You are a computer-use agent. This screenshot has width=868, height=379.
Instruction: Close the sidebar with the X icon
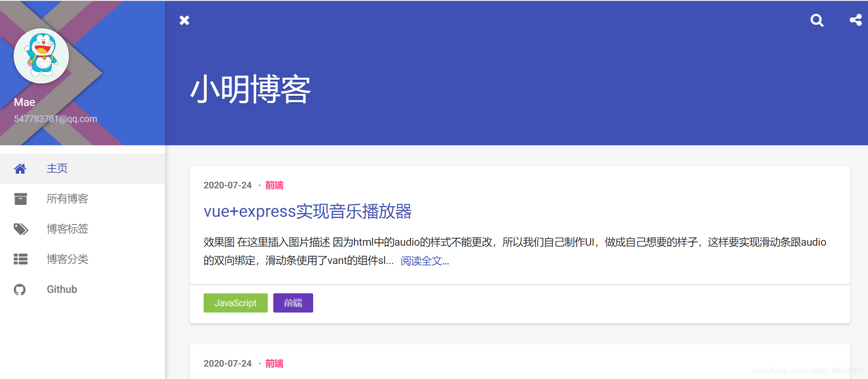(x=184, y=20)
